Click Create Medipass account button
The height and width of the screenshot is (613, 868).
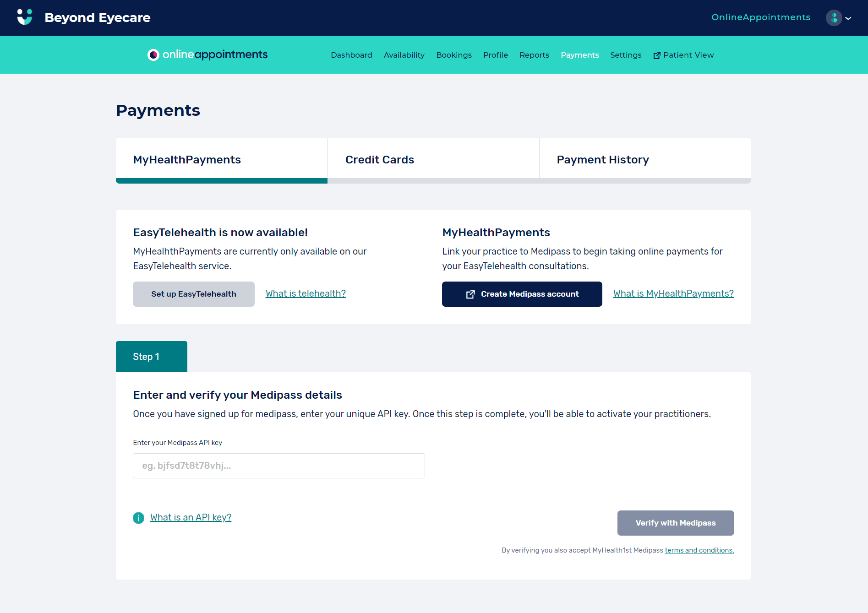[x=522, y=294]
